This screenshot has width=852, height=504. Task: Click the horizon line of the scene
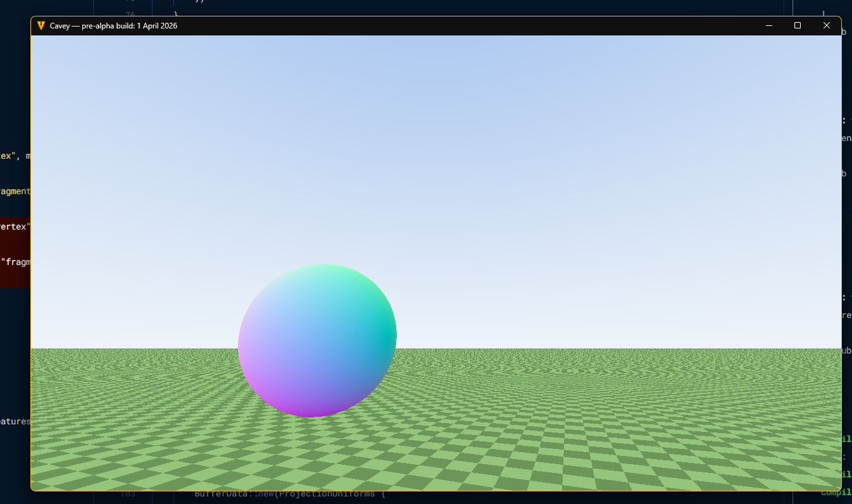click(570, 348)
